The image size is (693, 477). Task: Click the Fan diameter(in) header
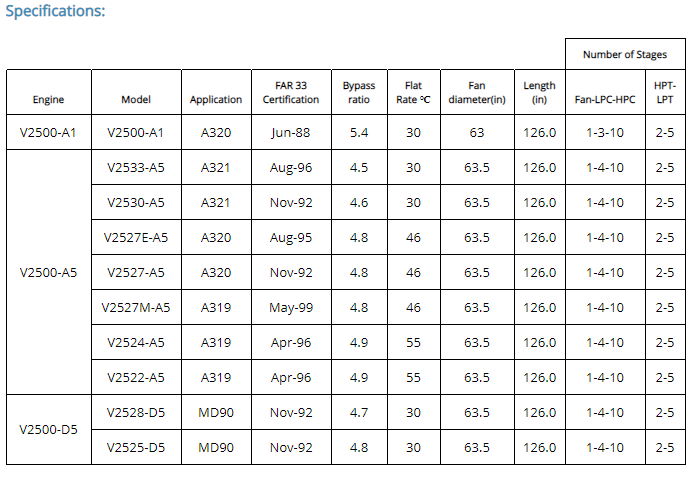click(477, 93)
